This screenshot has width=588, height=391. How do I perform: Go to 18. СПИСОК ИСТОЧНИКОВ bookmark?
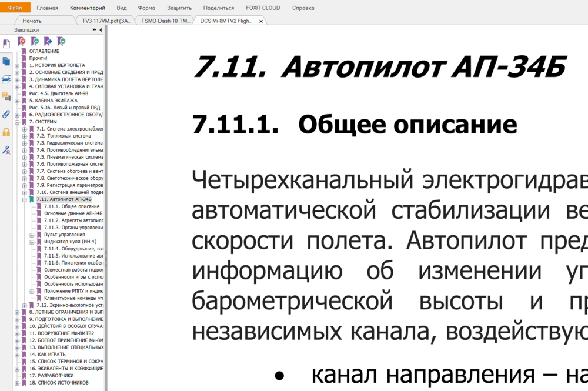[x=59, y=383]
